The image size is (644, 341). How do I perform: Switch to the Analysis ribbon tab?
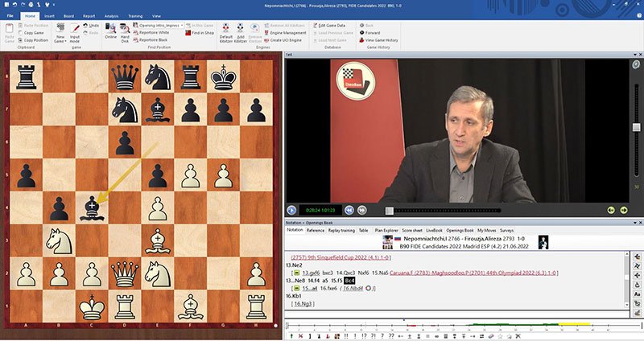point(111,15)
